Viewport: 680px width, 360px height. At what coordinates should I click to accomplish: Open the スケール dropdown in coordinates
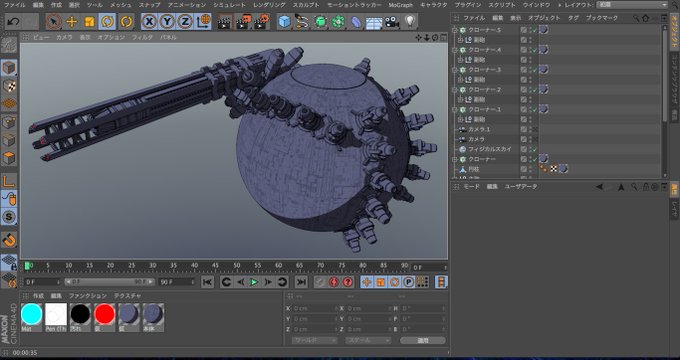[x=368, y=340]
